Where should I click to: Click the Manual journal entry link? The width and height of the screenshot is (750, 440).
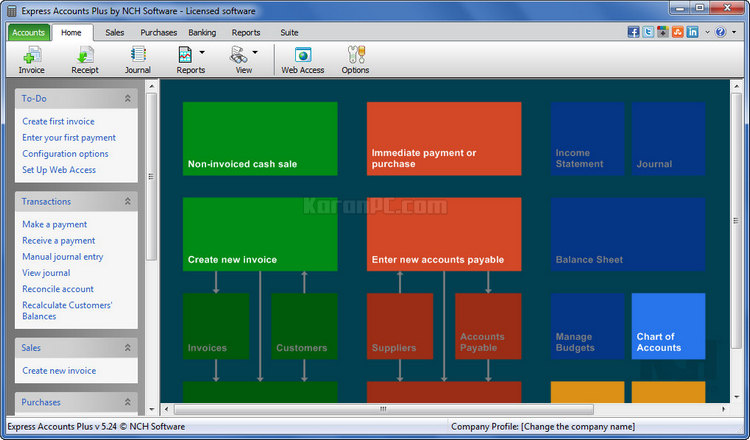click(63, 257)
